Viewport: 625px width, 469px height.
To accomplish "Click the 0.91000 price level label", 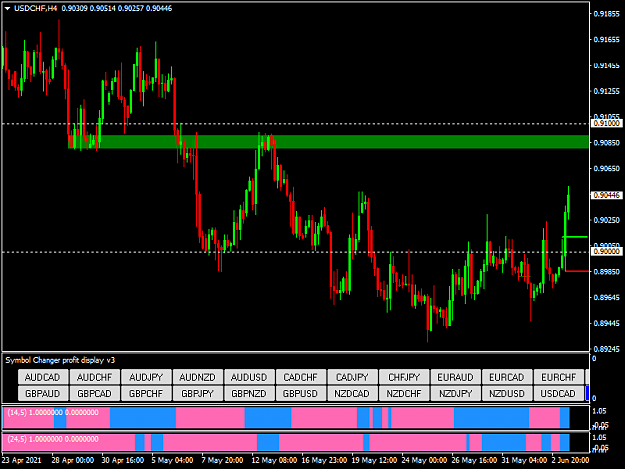I will pos(606,124).
